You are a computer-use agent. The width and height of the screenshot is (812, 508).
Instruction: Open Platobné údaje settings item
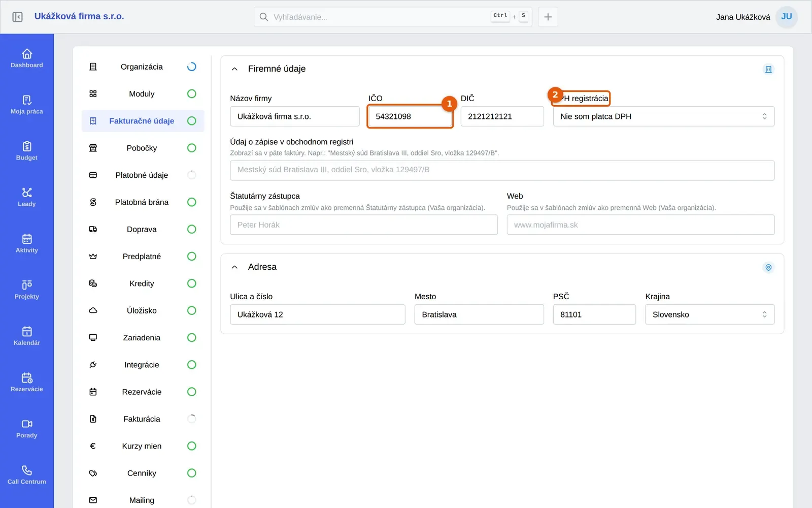(143, 175)
